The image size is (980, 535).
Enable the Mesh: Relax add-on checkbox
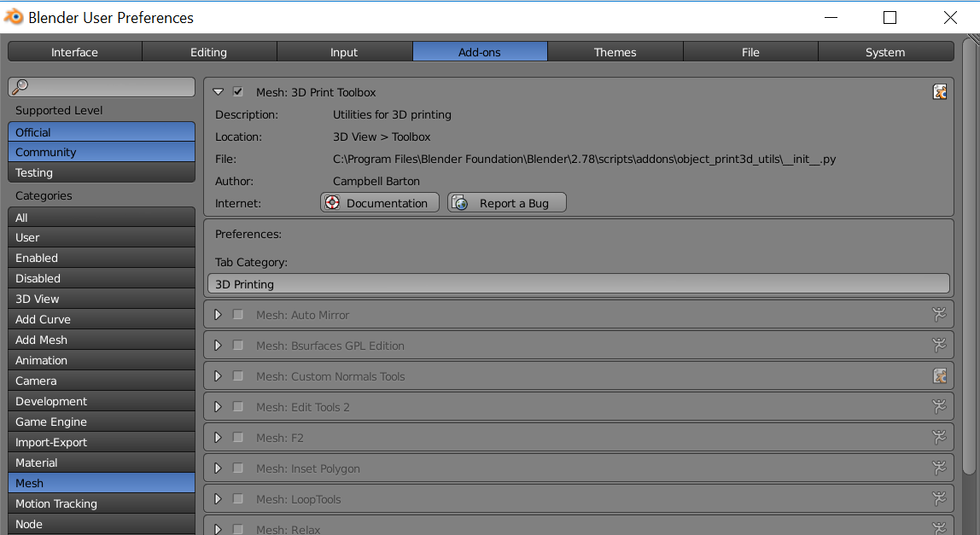pyautogui.click(x=237, y=529)
